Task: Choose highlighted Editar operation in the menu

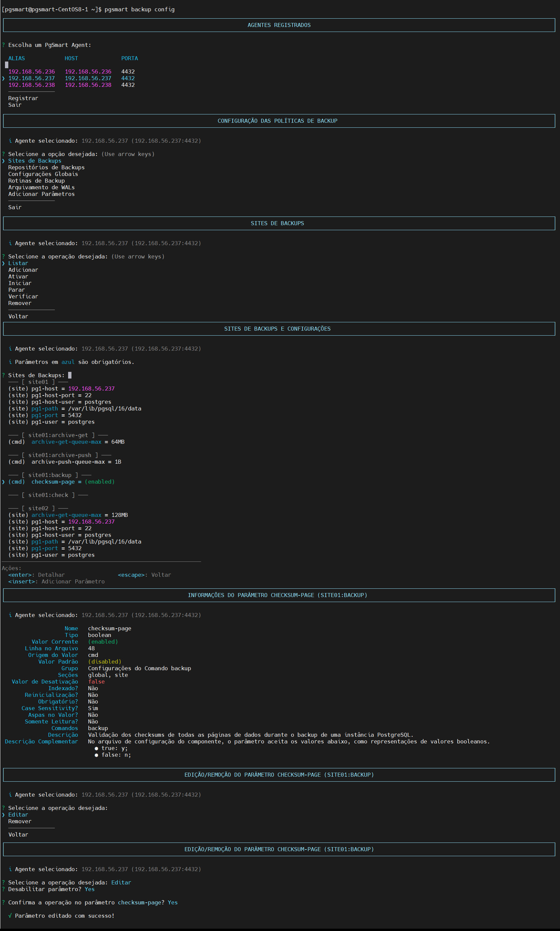Action: 18,815
